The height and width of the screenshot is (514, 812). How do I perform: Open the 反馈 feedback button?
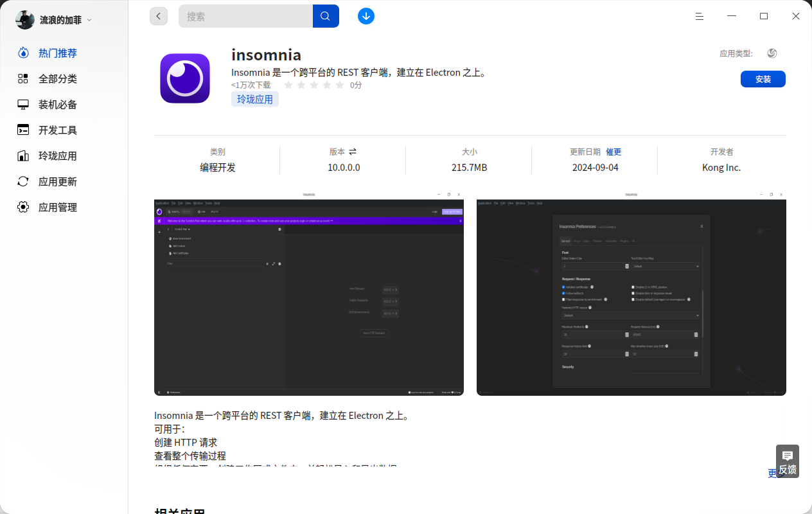pyautogui.click(x=788, y=461)
